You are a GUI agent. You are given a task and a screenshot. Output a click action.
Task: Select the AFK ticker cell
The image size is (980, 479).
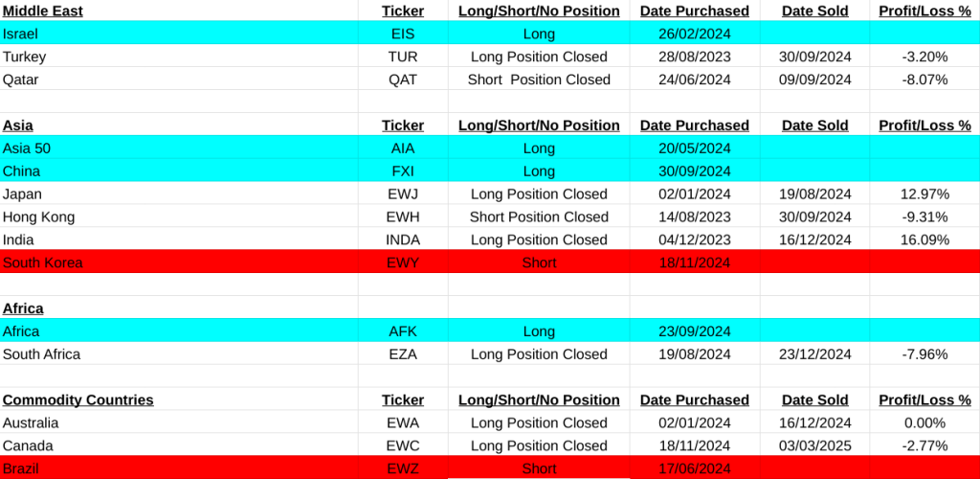click(403, 331)
